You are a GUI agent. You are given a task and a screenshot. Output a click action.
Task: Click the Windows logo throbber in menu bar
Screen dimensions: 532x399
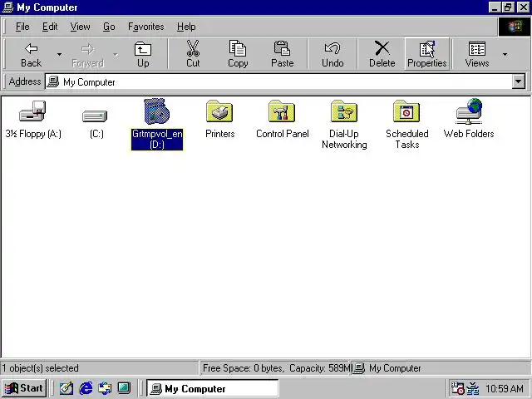(x=515, y=27)
